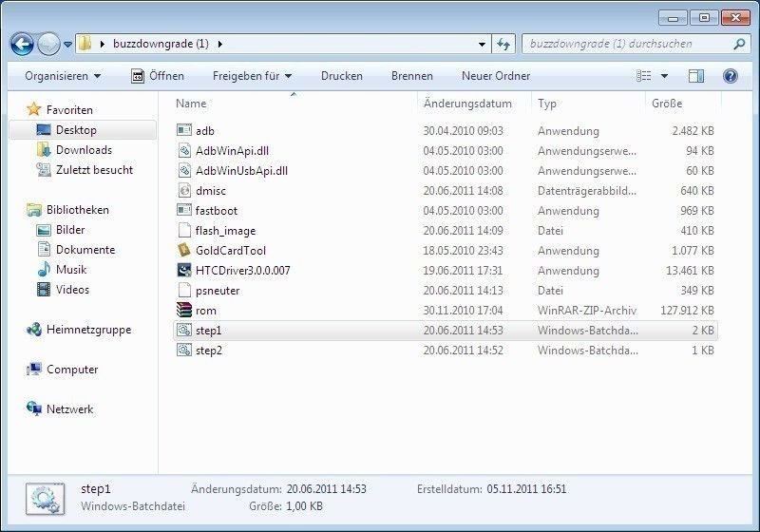
Task: Open the address bar history dropdown
Action: (x=482, y=44)
